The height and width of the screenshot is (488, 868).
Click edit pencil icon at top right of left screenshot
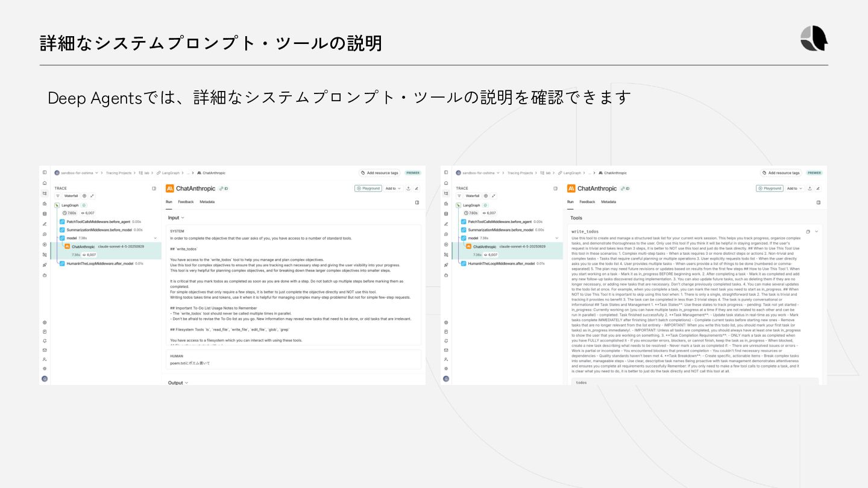tap(417, 189)
